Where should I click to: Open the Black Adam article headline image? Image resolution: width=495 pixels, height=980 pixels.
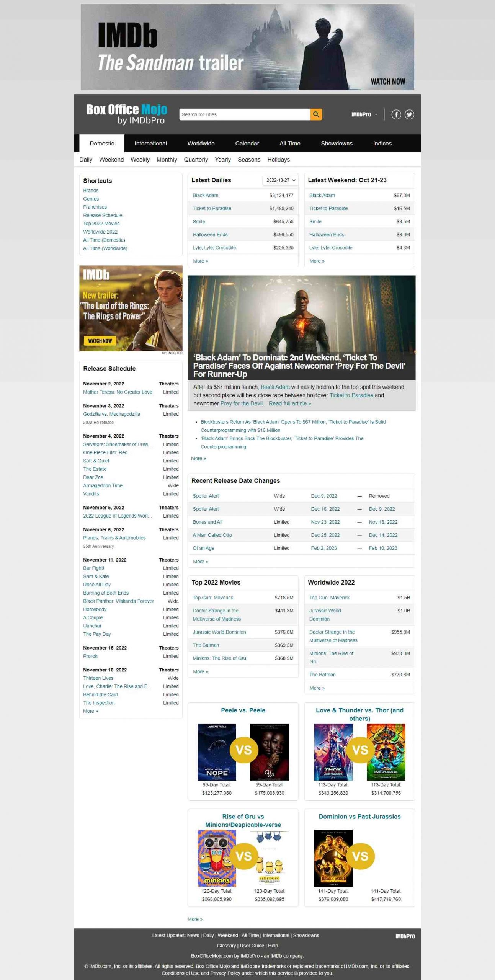(301, 327)
